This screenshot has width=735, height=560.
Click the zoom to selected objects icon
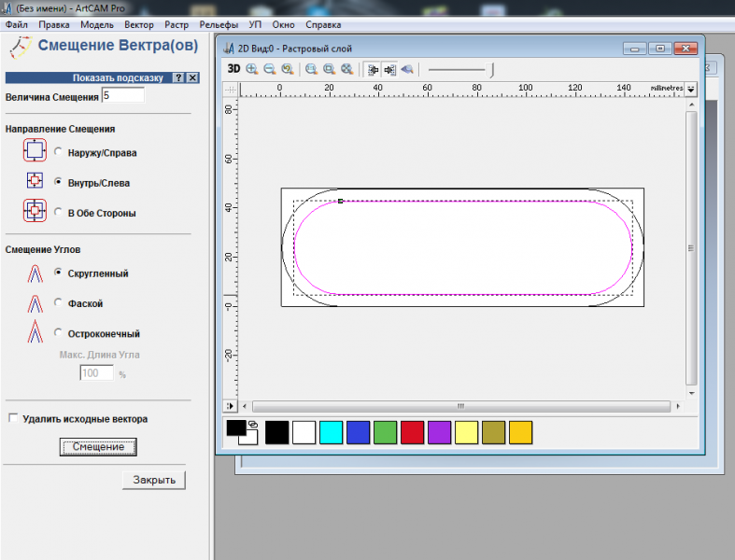346,69
